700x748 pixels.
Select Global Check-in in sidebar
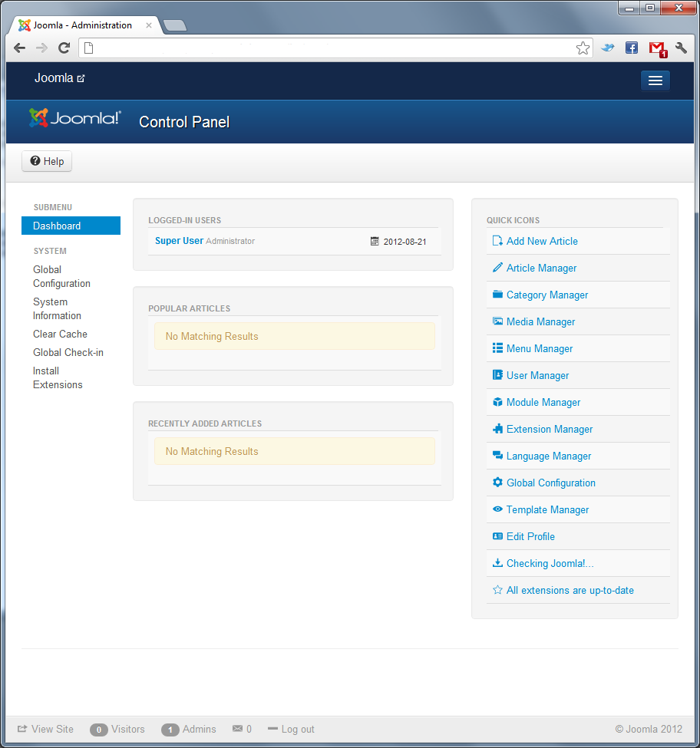[68, 353]
